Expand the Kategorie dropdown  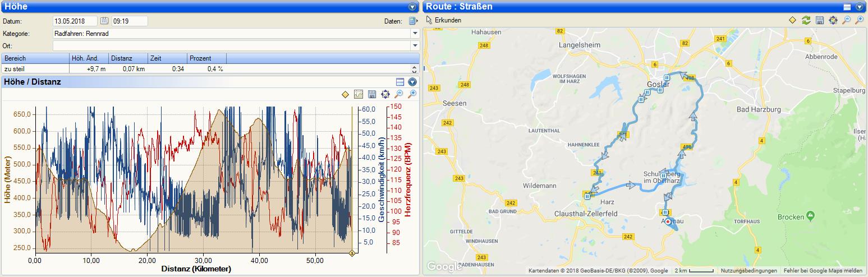415,34
